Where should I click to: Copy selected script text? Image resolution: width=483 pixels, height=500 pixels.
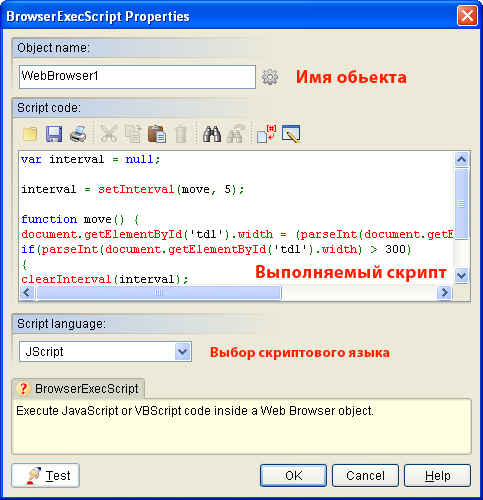133,134
